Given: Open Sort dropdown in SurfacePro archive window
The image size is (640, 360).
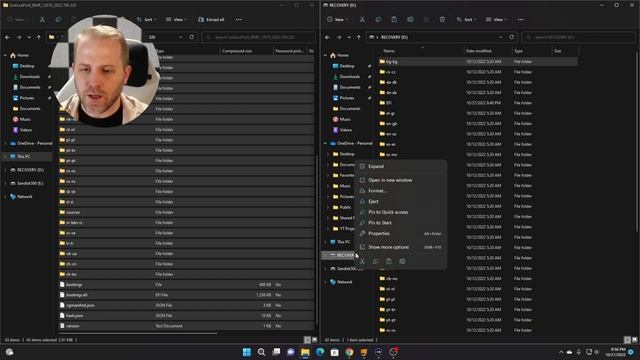Looking at the screenshot, I should [147, 20].
